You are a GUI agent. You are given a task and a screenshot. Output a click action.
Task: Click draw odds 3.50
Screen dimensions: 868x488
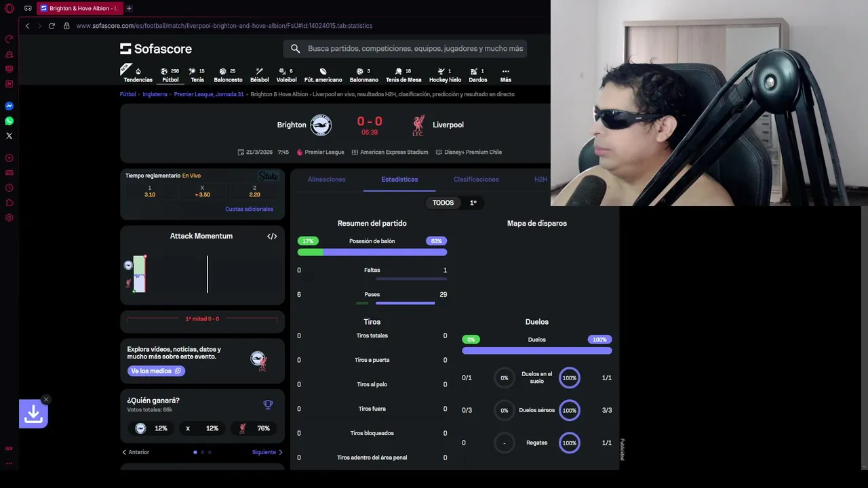202,191
